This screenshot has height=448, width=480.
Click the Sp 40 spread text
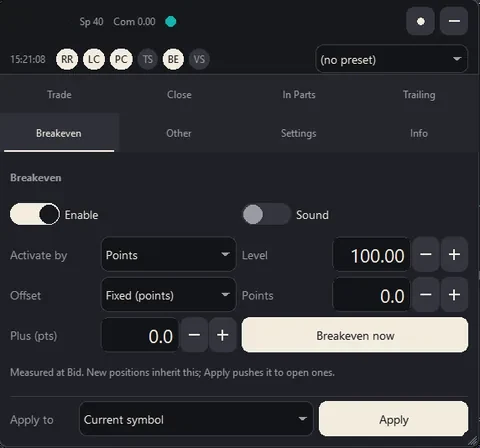coord(91,22)
